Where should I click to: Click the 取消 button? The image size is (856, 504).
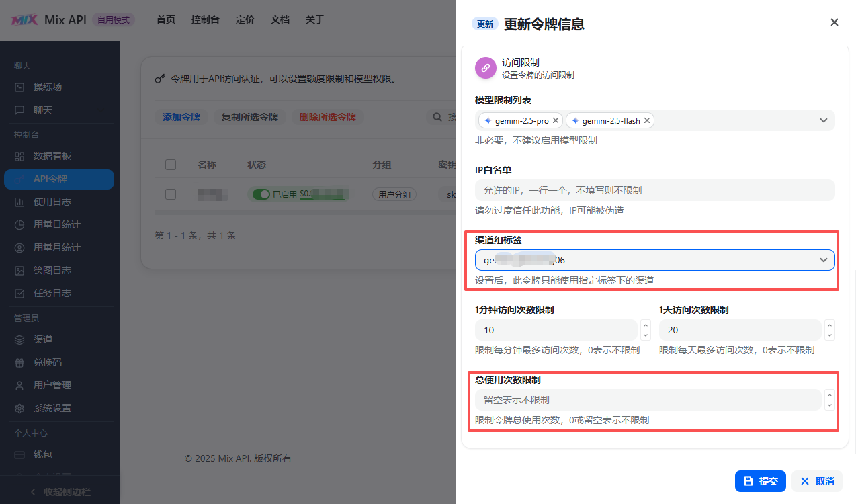coord(816,481)
